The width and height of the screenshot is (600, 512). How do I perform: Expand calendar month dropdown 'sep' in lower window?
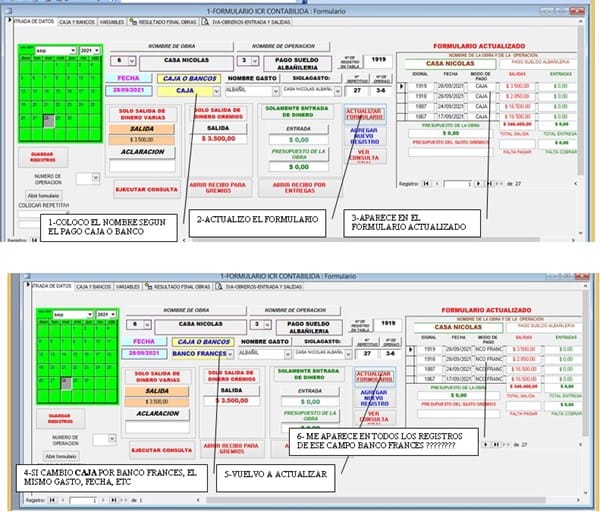tap(90, 315)
